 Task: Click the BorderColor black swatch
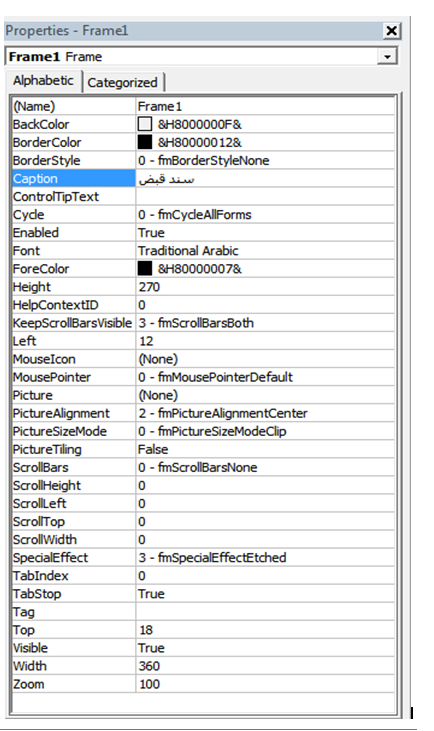(x=145, y=142)
